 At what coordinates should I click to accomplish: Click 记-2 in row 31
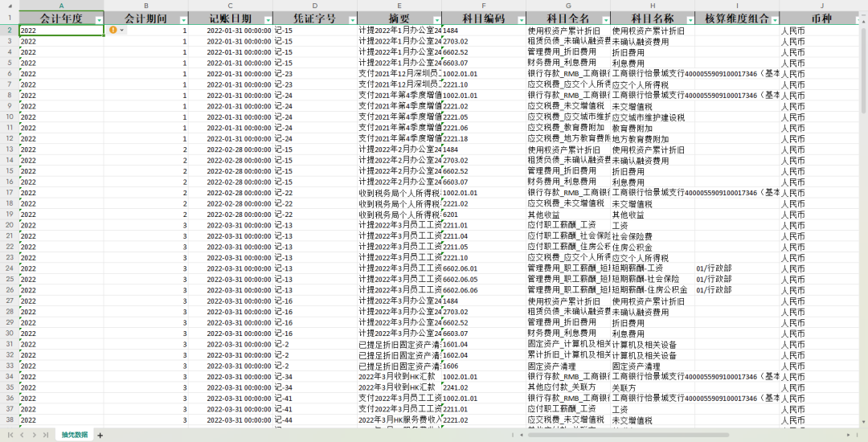click(315, 344)
